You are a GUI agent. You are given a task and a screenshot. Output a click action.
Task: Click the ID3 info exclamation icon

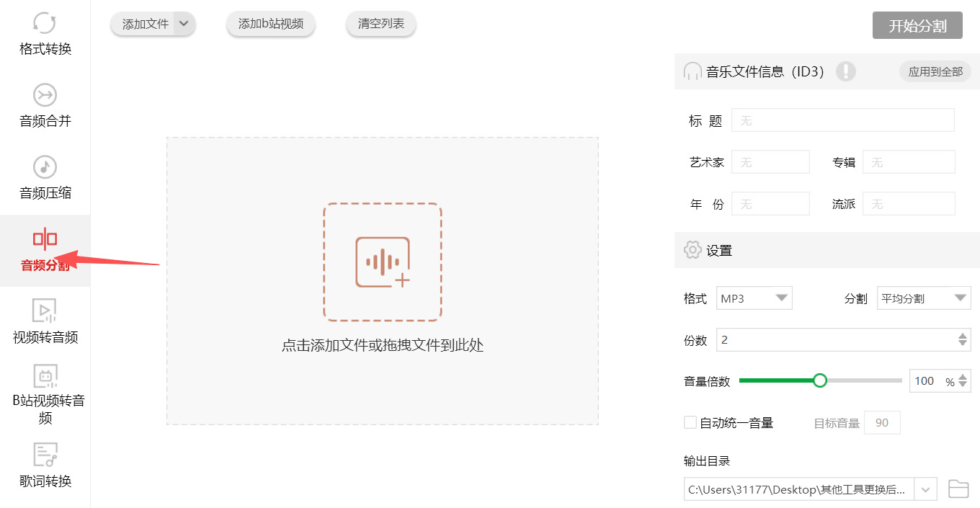[846, 71]
